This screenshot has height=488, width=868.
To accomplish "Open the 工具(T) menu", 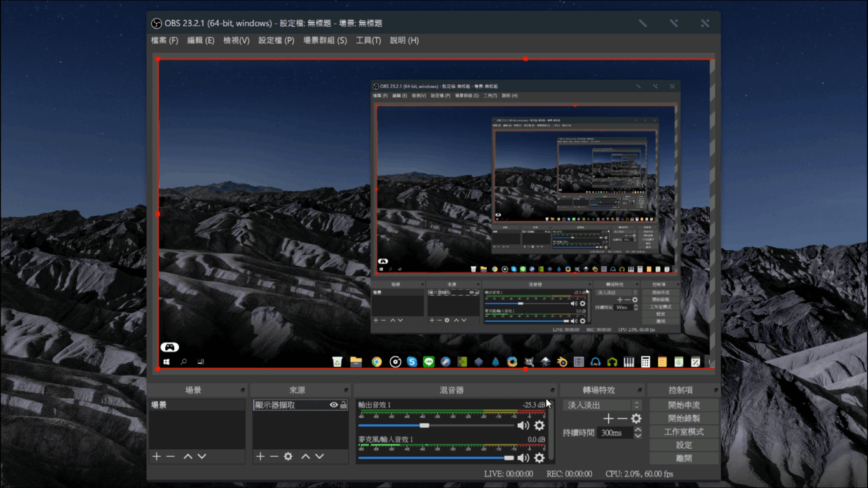I will point(369,40).
